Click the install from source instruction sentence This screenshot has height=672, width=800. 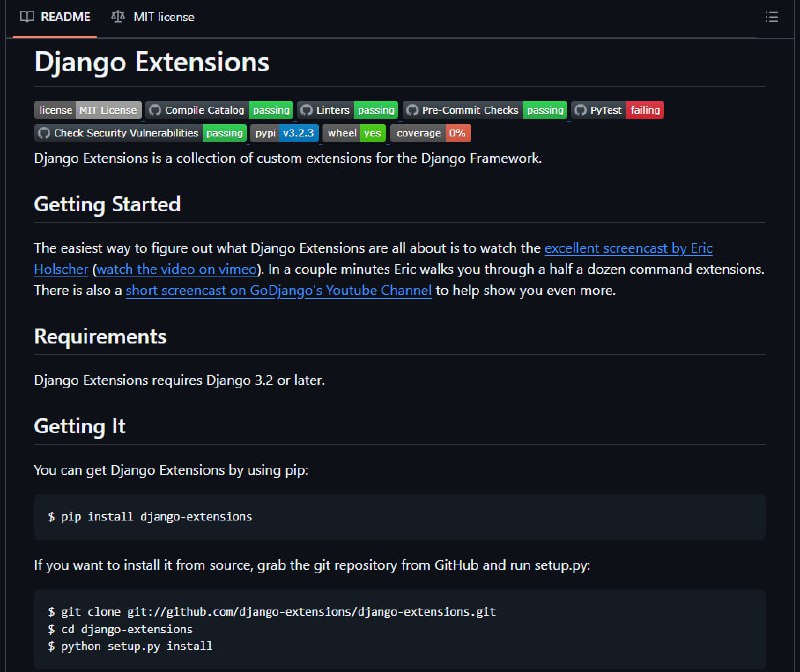[x=312, y=565]
